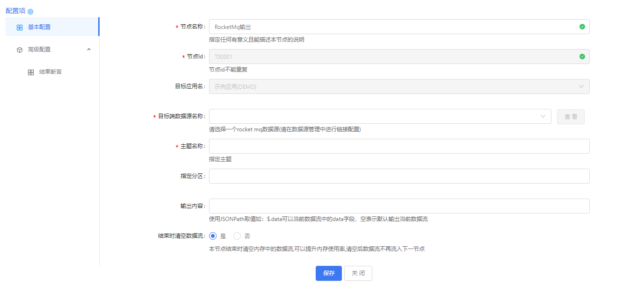Open the 结果断言 submenu item
The width and height of the screenshot is (644, 299).
(x=50, y=72)
